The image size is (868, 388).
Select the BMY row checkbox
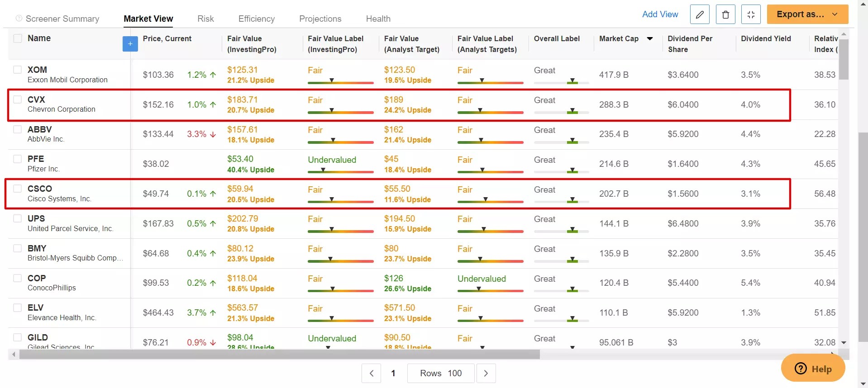coord(18,248)
